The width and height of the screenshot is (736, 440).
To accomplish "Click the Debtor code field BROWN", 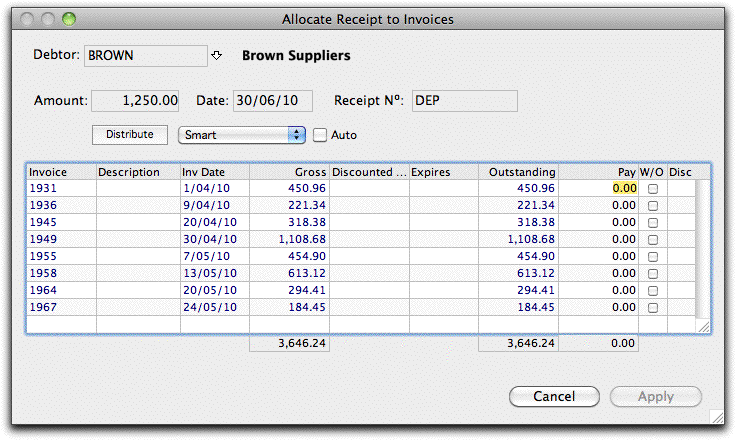I will [146, 56].
